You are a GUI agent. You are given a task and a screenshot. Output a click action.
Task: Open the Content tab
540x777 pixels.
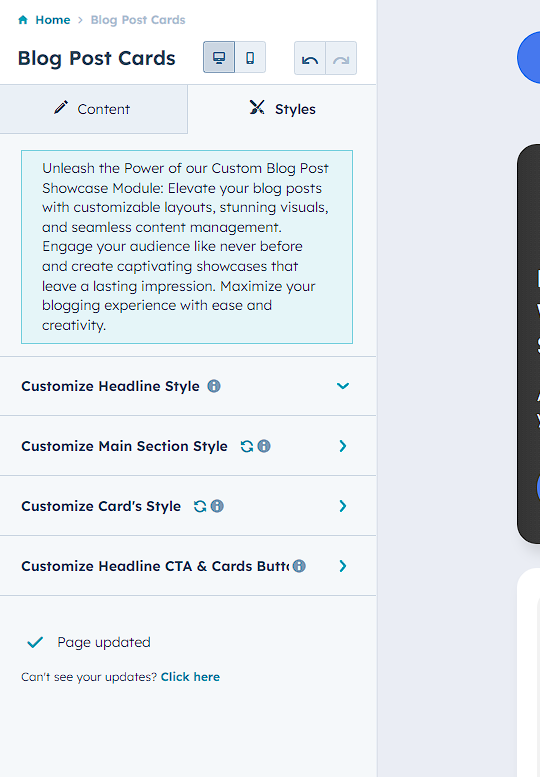[x=93, y=109]
